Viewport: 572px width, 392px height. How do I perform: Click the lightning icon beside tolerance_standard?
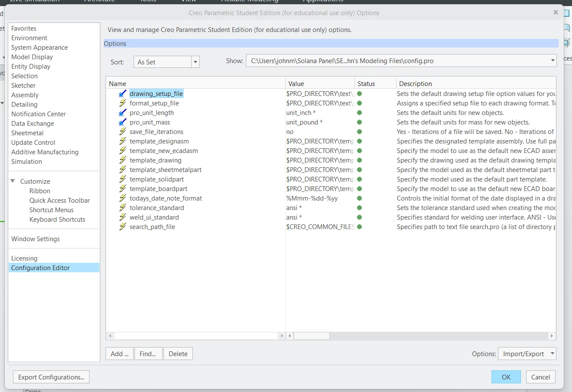tap(123, 208)
